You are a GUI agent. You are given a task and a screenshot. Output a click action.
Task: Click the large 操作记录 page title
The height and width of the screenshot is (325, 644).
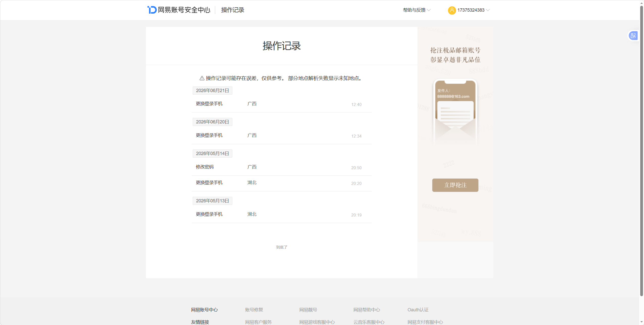(x=282, y=46)
